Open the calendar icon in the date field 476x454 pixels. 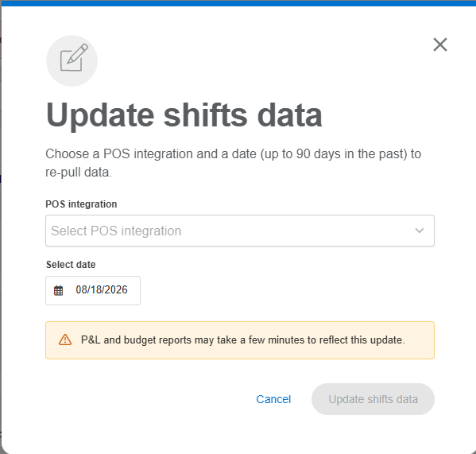coord(58,290)
